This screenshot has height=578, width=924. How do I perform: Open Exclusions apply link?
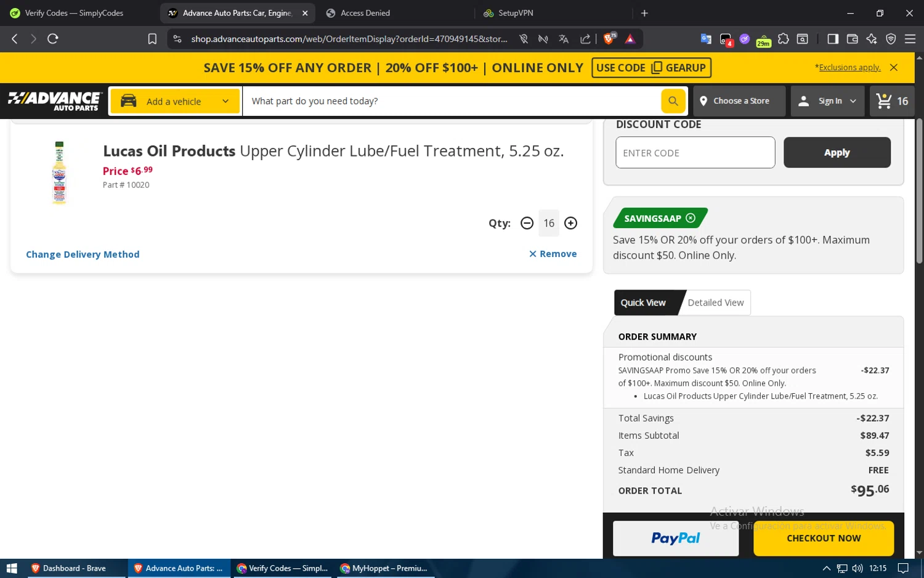click(849, 67)
